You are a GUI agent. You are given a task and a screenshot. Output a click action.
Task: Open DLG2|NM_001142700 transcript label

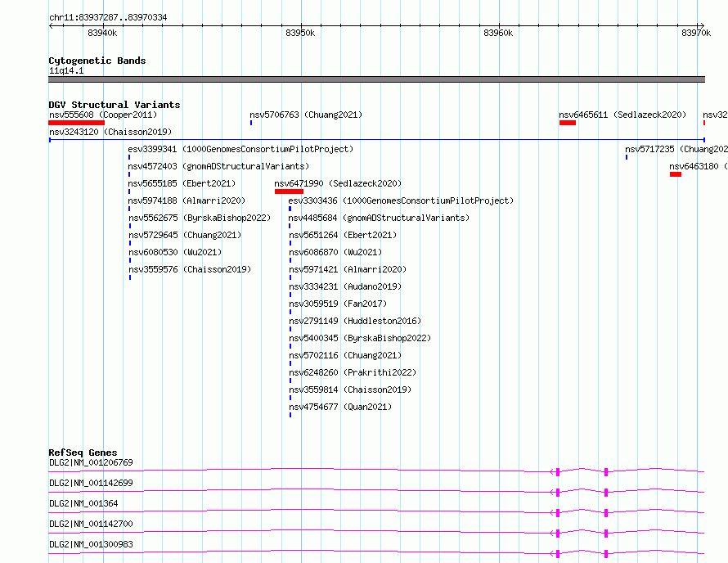point(91,524)
